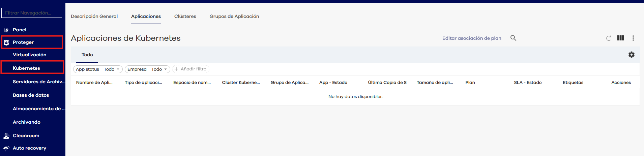The width and height of the screenshot is (644, 156).
Task: Sort by Espacio de nom... column header
Action: click(192, 82)
